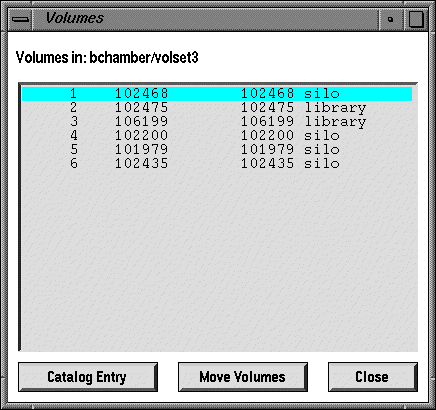Select the row for volume 106199
Screen dimensions: 436x410
(217, 121)
